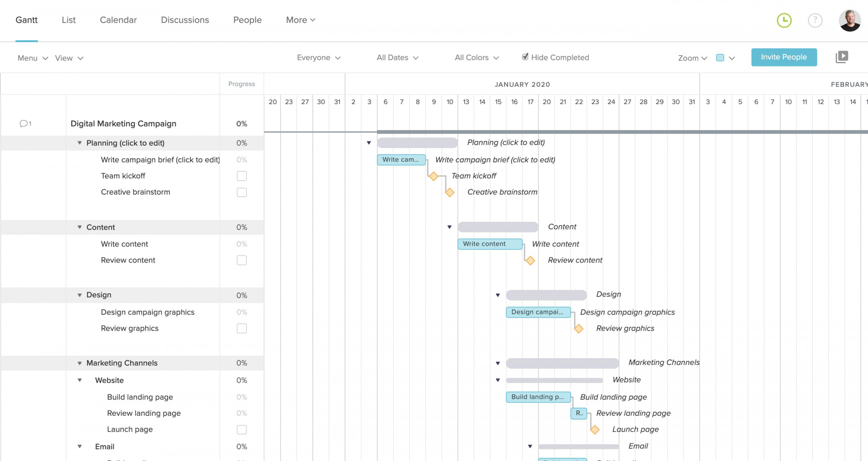Click the help question mark icon
The width and height of the screenshot is (868, 461).
pos(815,20)
